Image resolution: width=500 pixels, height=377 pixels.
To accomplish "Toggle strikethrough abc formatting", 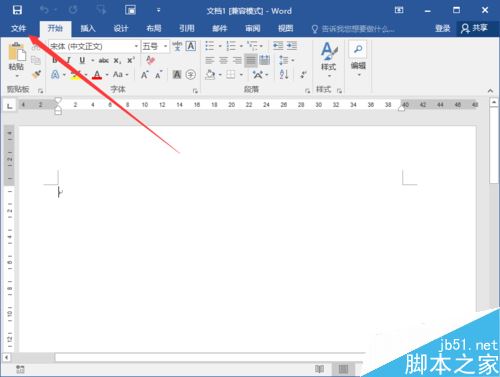I will click(x=103, y=60).
